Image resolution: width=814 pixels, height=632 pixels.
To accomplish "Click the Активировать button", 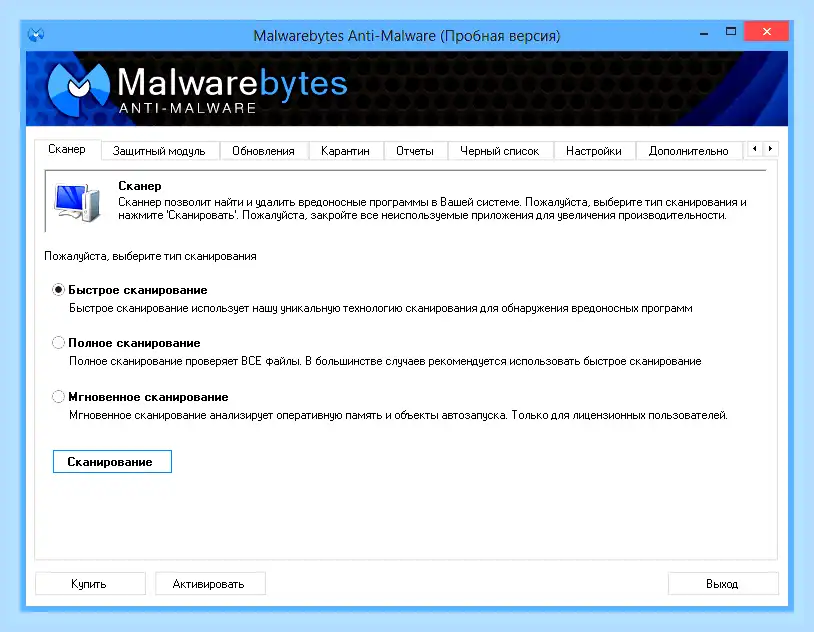I will point(210,584).
